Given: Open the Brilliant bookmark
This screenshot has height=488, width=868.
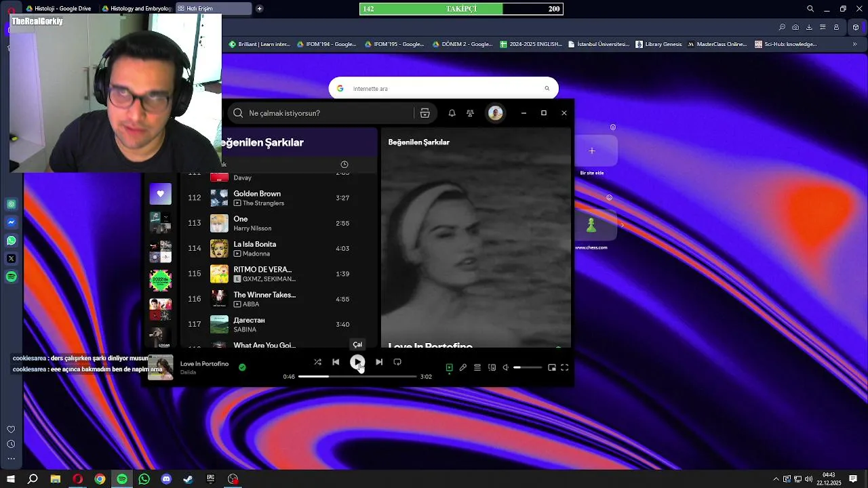Looking at the screenshot, I should (260, 44).
